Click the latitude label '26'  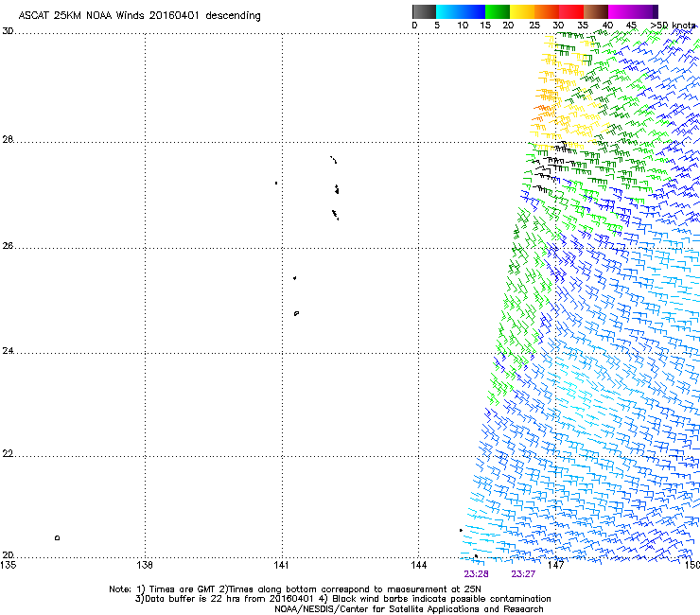click(8, 246)
